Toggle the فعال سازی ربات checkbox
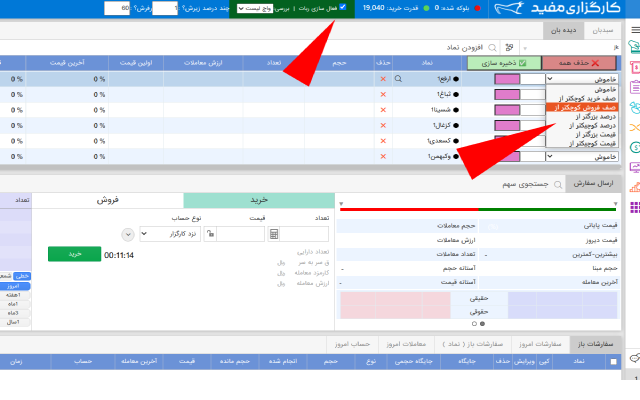Viewport: 640px width, 400px height. pyautogui.click(x=344, y=8)
